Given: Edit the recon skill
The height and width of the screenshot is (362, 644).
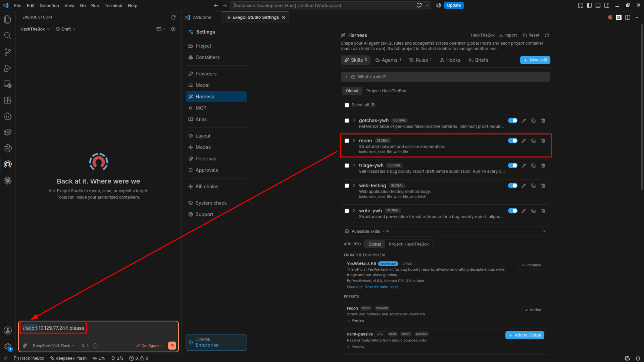Looking at the screenshot, I should coord(524,141).
